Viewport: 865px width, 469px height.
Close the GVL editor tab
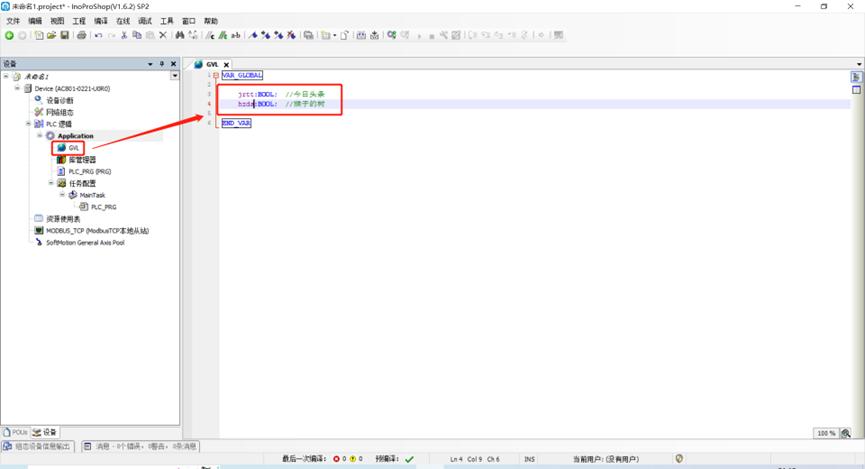226,64
